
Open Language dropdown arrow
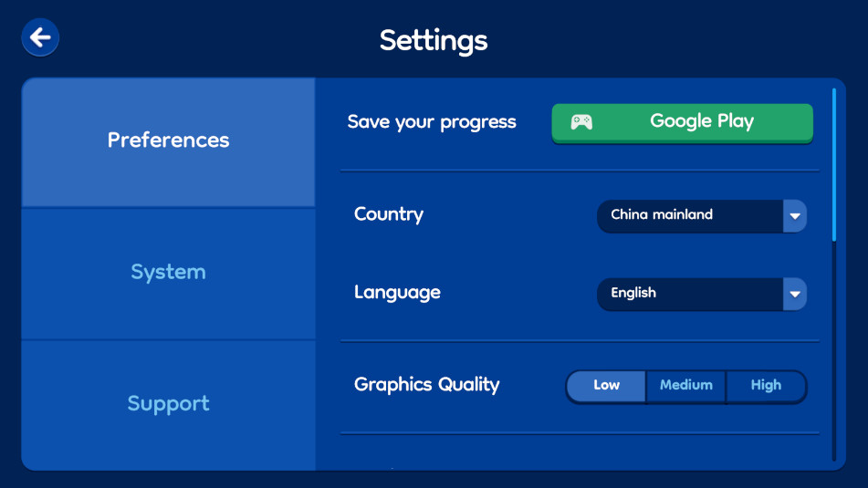coord(795,295)
